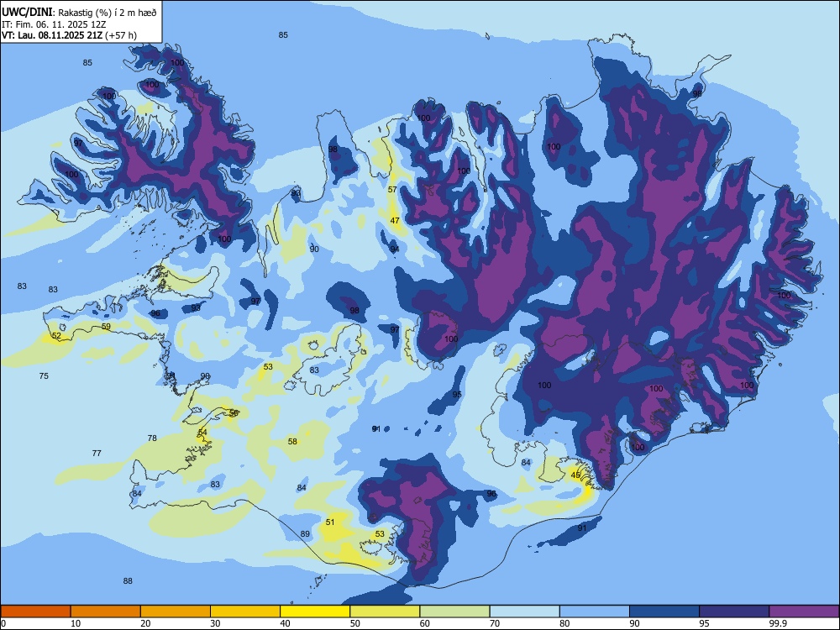Click the pale blue 70–80 legend swatch
The height and width of the screenshot is (630, 840).
524,612
